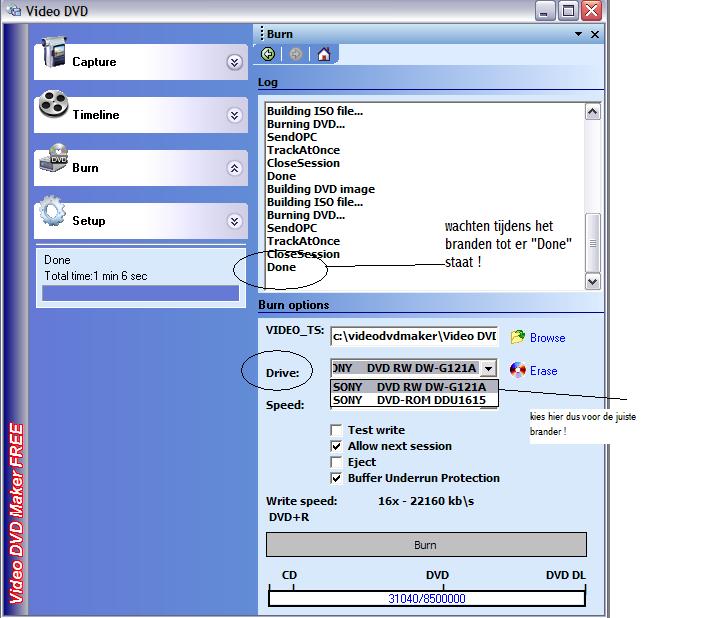
Task: Click the green back arrow icon
Action: coord(269,54)
